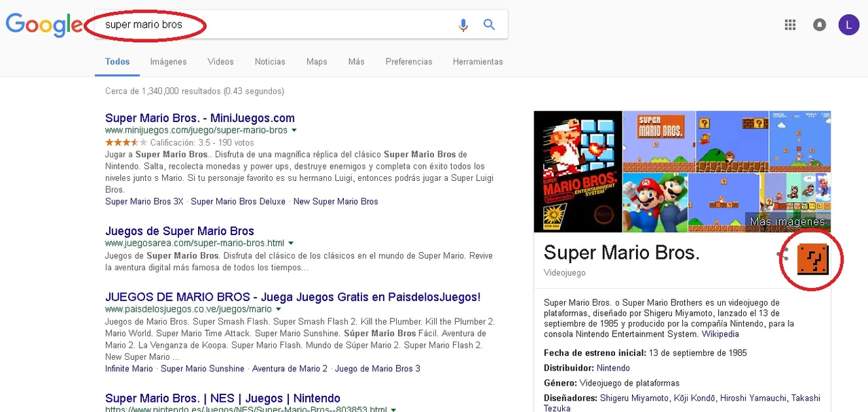This screenshot has height=412, width=868.
Task: Open the NES box art thumbnail
Action: point(578,171)
